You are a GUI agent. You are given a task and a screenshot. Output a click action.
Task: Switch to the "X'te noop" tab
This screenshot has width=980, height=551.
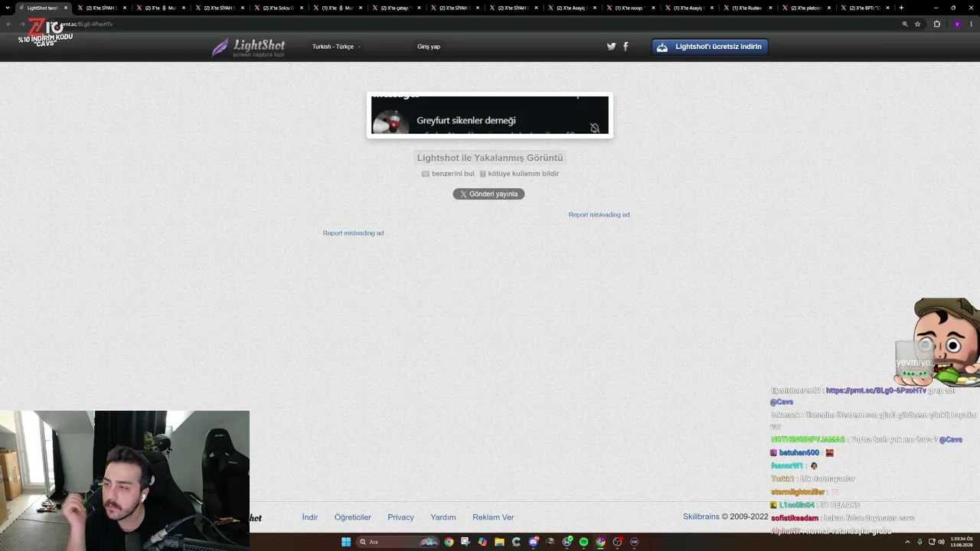click(632, 8)
